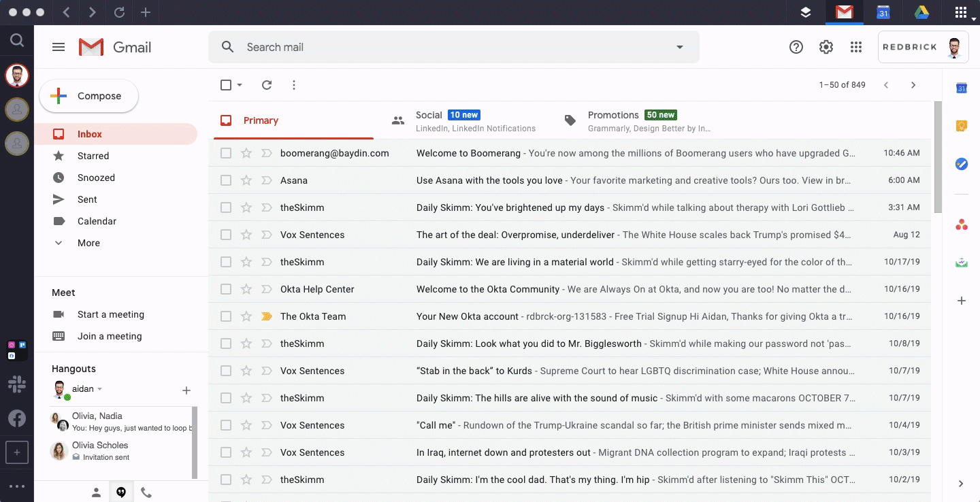Tick the checkbox for The Okta Team email
This screenshot has width=980, height=502.
[226, 316]
